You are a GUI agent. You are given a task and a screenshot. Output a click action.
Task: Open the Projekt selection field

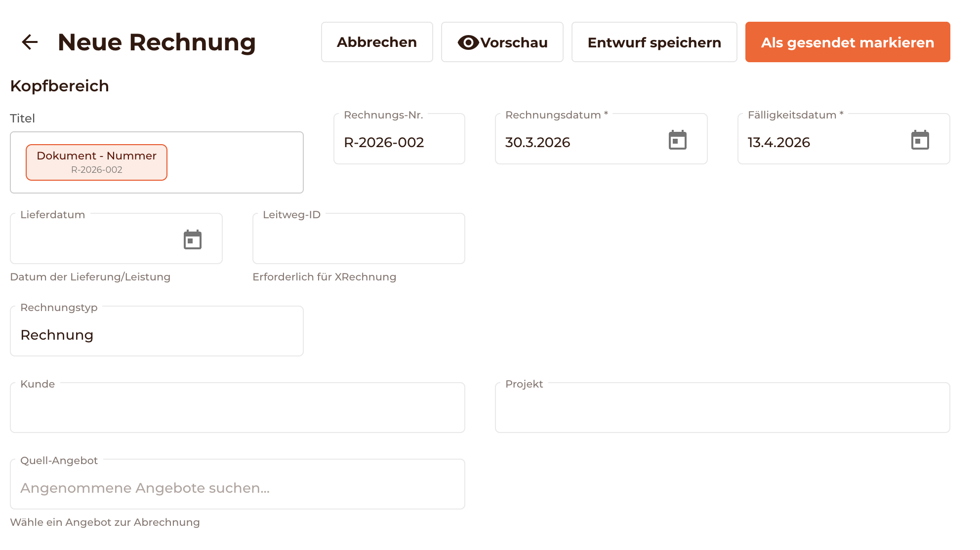pos(722,410)
